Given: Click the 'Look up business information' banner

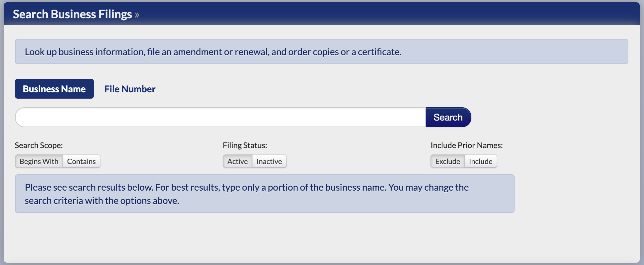Looking at the screenshot, I should (x=213, y=52).
